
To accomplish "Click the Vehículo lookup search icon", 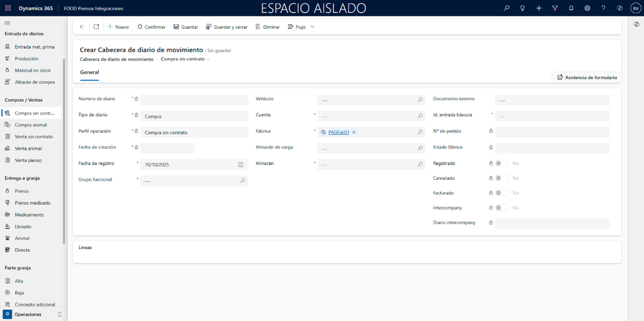I will [x=420, y=100].
